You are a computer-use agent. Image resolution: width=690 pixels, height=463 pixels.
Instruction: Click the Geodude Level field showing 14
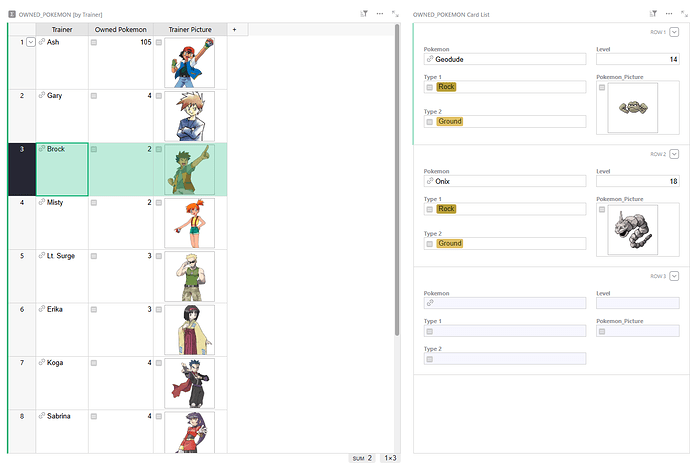pos(638,59)
